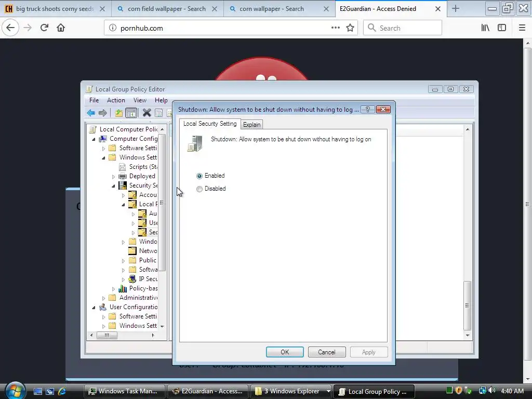Switch to Local Security Setting tab
Viewport: 532px width, 399px height.
coord(210,124)
